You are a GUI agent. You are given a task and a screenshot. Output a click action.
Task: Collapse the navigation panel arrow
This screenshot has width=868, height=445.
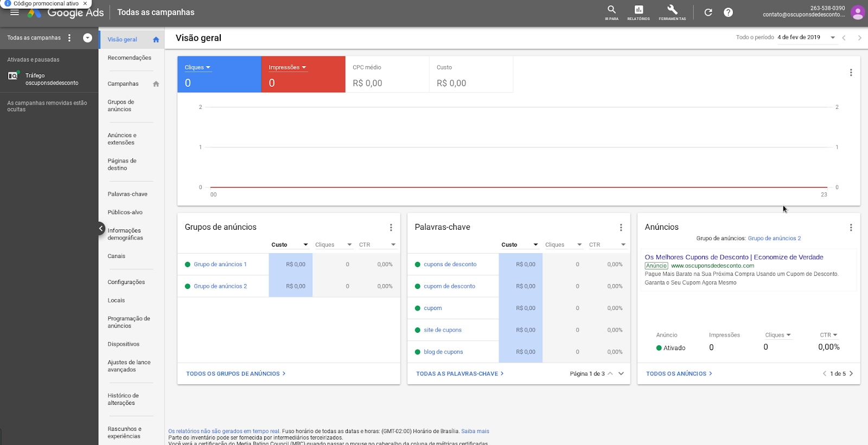point(101,229)
